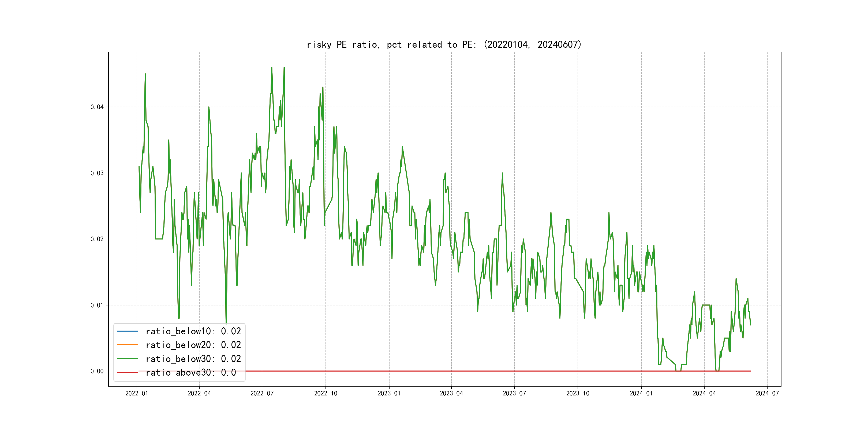Select the ratio_below20: 0.02 legend label
The image size is (868, 434).
point(193,345)
